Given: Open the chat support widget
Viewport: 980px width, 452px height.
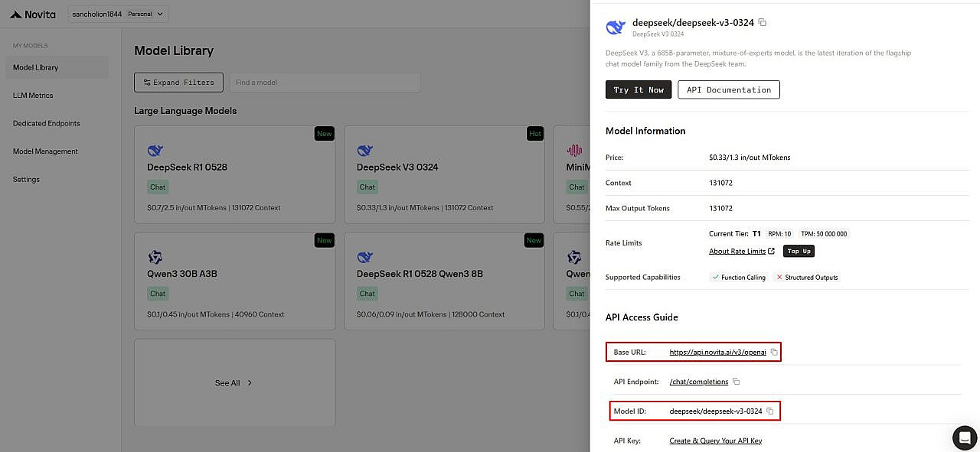Looking at the screenshot, I should coord(965,437).
